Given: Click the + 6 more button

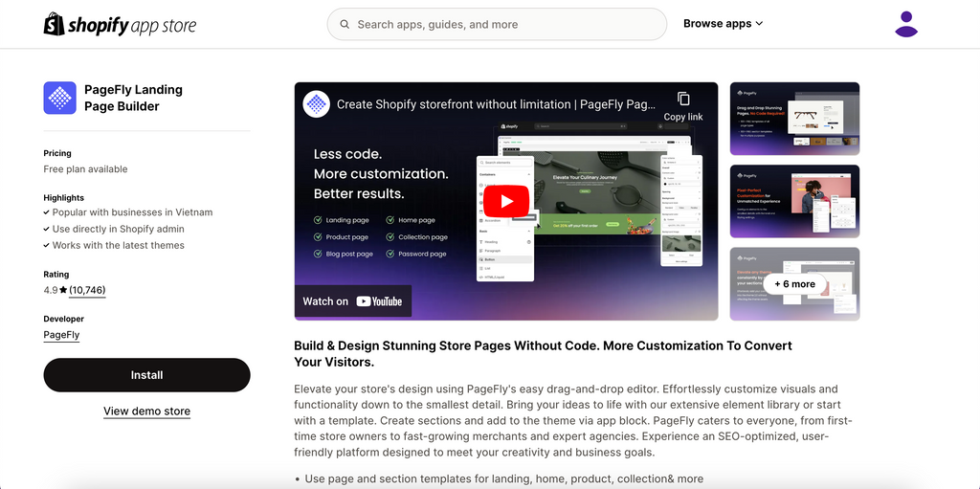Looking at the screenshot, I should pyautogui.click(x=794, y=284).
